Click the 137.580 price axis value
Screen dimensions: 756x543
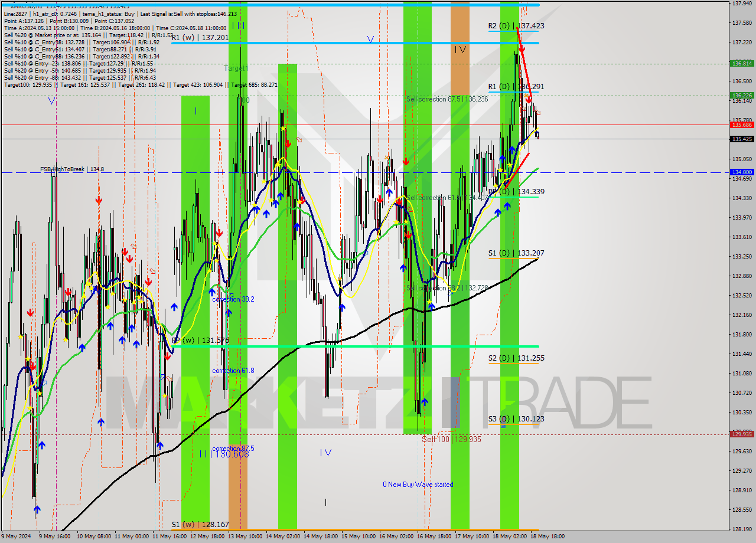tap(742, 23)
